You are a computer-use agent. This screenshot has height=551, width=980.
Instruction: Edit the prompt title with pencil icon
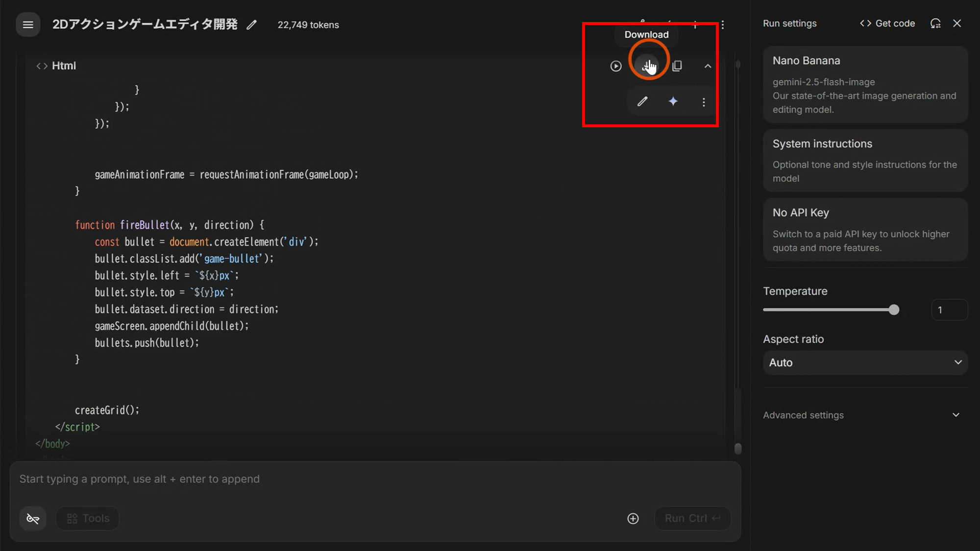[251, 24]
